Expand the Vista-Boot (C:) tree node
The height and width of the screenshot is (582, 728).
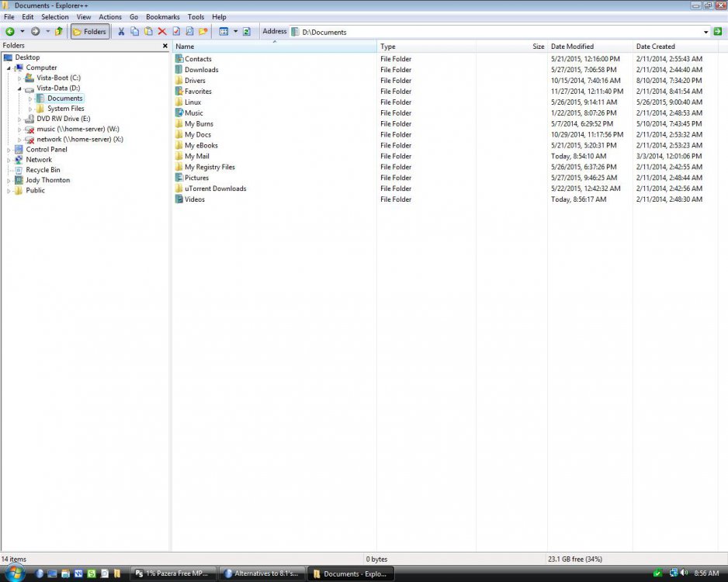click(20, 78)
